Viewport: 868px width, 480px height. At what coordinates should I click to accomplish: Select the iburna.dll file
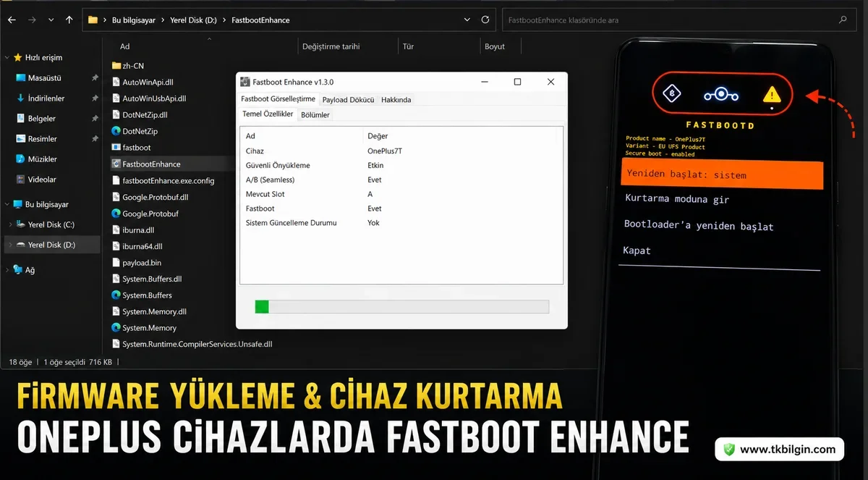coord(133,230)
